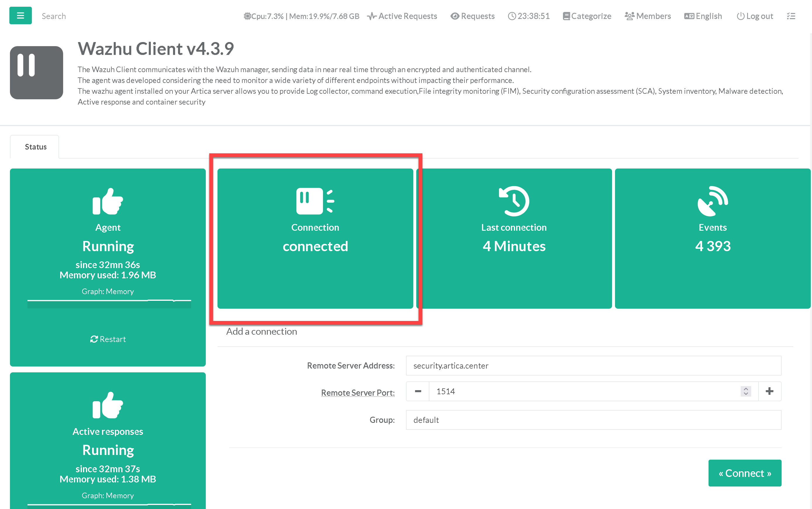Open the hamburger menu button

click(x=20, y=15)
